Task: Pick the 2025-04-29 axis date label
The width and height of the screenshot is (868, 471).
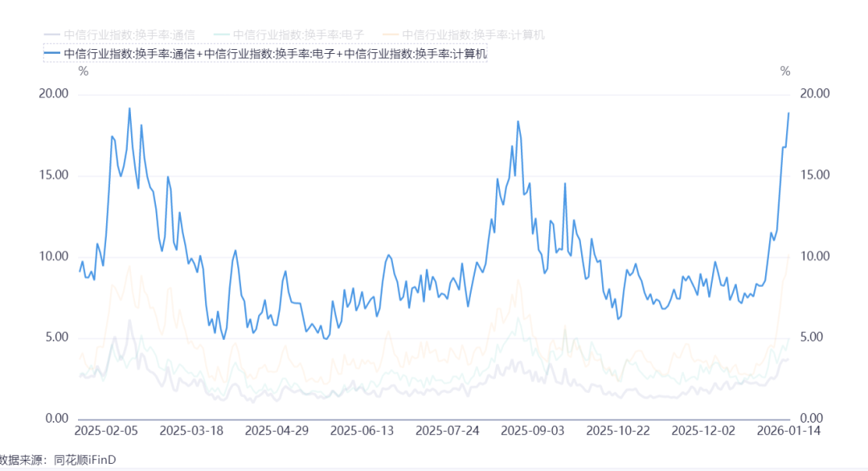Action: [x=276, y=431]
